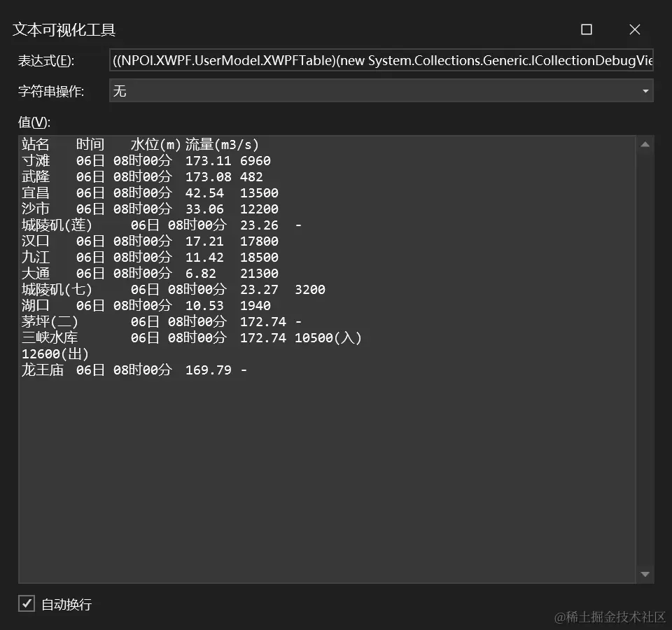
Task: Click the water level 10.53
Action: pos(204,306)
